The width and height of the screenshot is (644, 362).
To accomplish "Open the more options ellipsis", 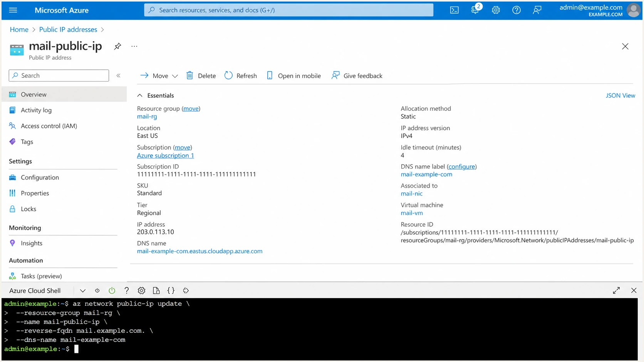I will point(134,46).
